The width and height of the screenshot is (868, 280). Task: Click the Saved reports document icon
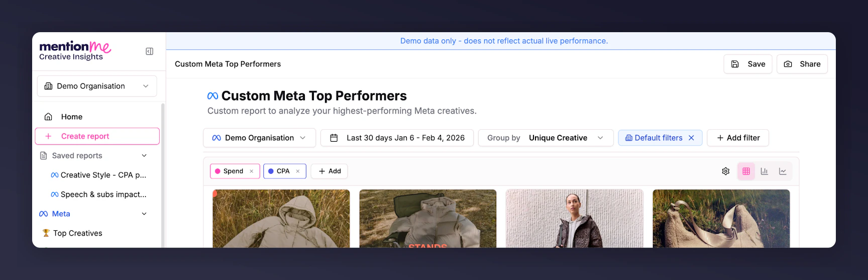click(43, 156)
